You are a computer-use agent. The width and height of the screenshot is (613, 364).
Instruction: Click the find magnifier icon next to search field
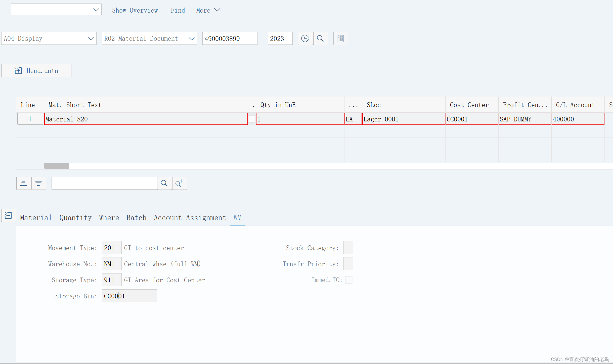click(164, 183)
